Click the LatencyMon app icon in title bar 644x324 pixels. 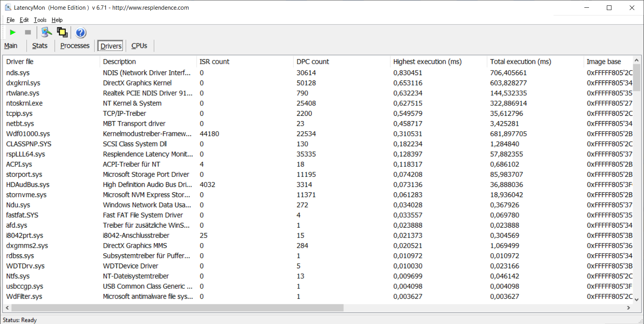click(8, 7)
